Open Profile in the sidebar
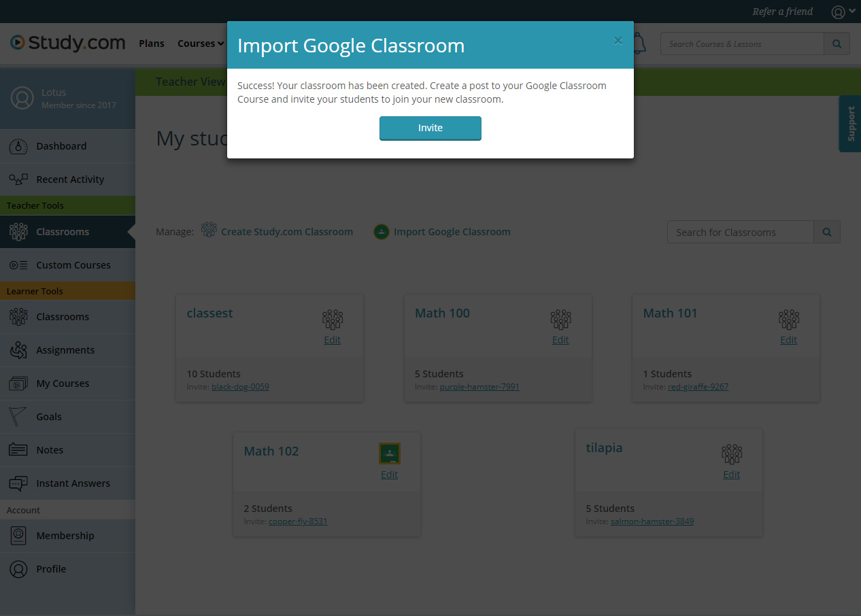861x616 pixels. tap(67, 569)
